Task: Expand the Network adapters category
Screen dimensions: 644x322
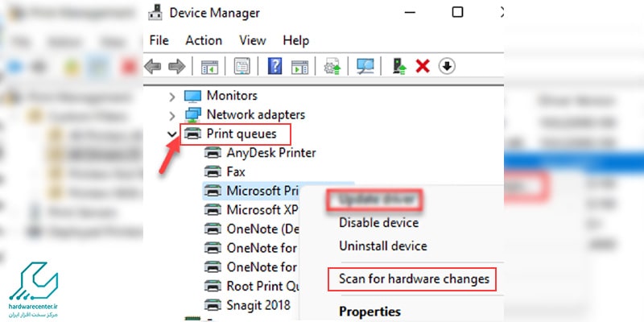Action: click(172, 116)
